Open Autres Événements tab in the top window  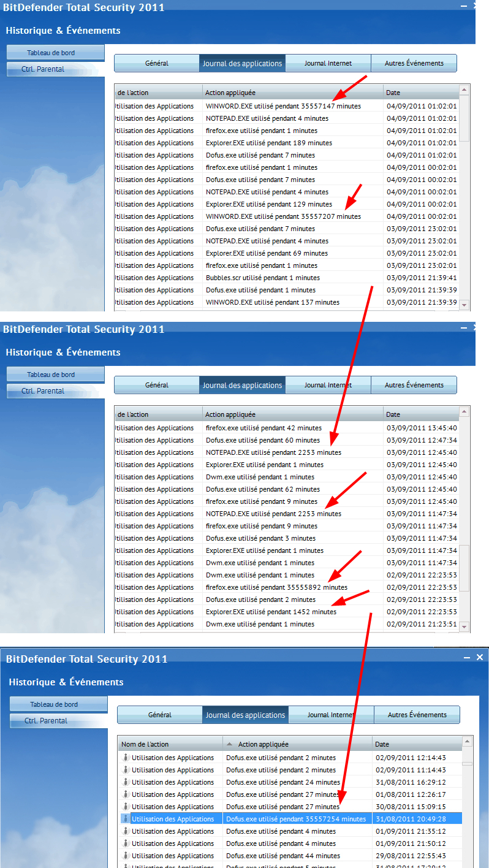point(414,63)
